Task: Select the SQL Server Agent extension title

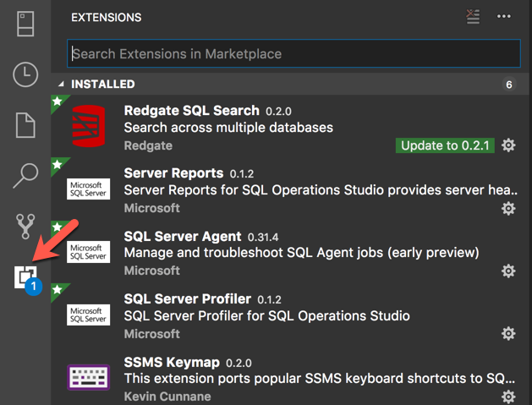Action: [183, 237]
